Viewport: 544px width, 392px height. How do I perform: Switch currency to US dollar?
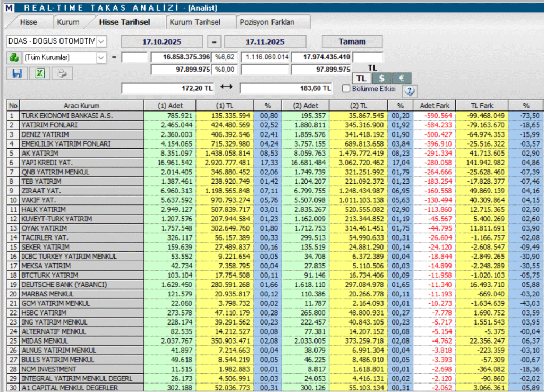pyautogui.click(x=381, y=79)
